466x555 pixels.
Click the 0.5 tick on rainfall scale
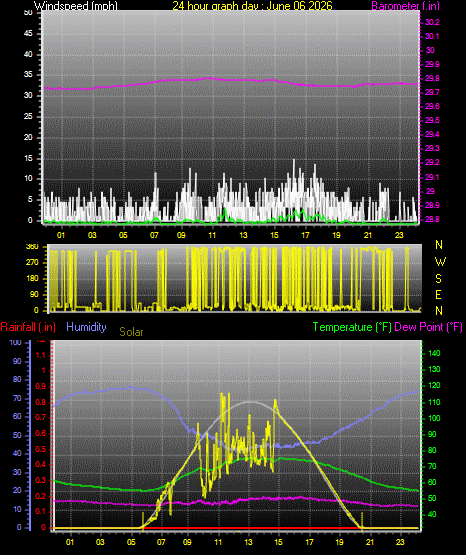pyautogui.click(x=41, y=450)
